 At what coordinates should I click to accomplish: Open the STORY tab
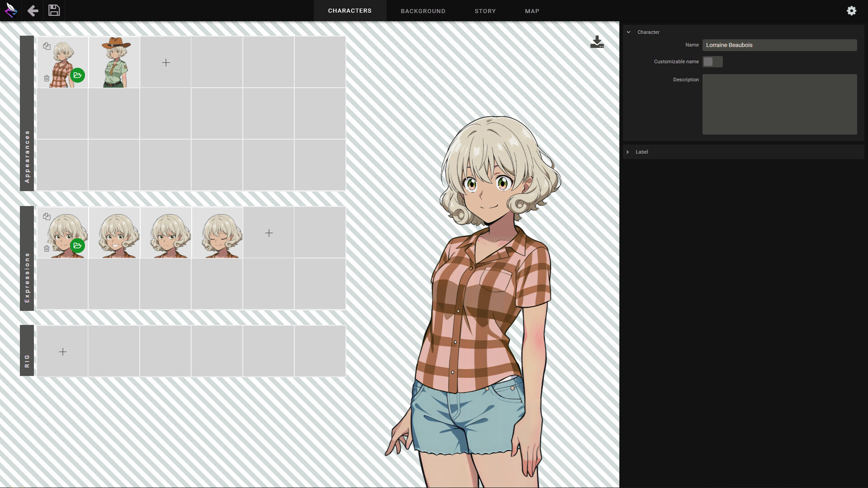point(485,11)
